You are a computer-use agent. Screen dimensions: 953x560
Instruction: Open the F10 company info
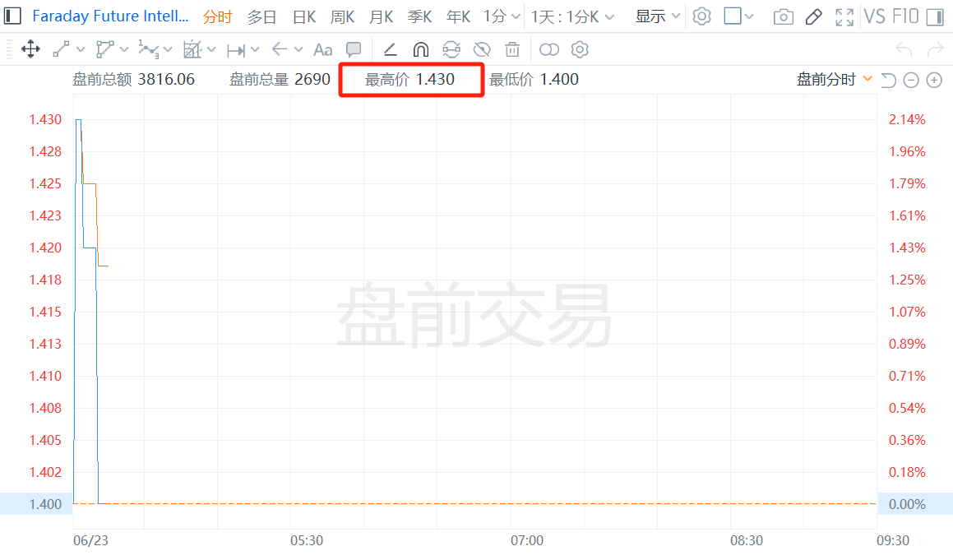click(905, 16)
